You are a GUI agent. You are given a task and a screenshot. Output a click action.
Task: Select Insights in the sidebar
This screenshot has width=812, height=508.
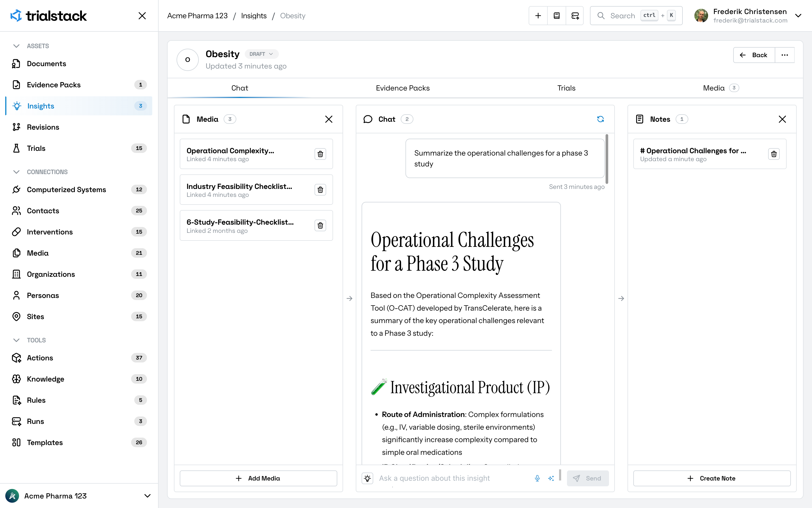click(79, 106)
